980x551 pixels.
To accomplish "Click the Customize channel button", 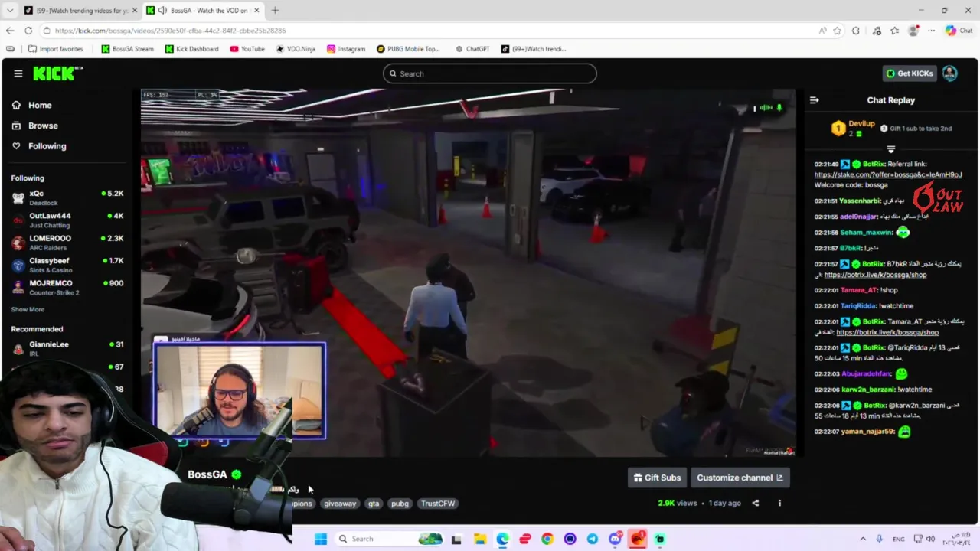I will 740,478.
